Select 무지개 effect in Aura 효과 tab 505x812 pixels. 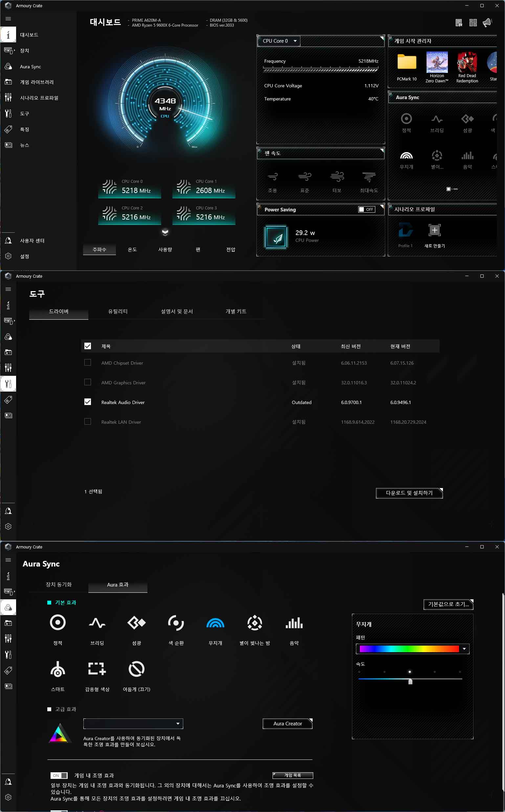coord(215,630)
